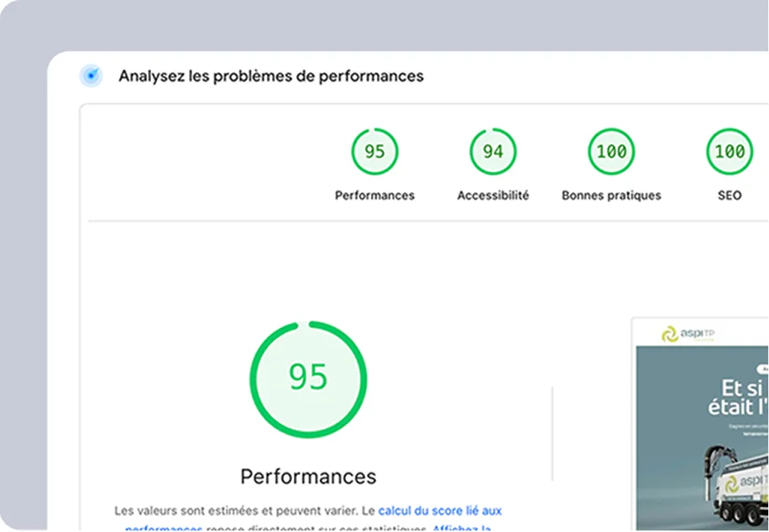This screenshot has width=769, height=532.
Task: Click the "Et si" headline in the preview
Action: pos(745,388)
